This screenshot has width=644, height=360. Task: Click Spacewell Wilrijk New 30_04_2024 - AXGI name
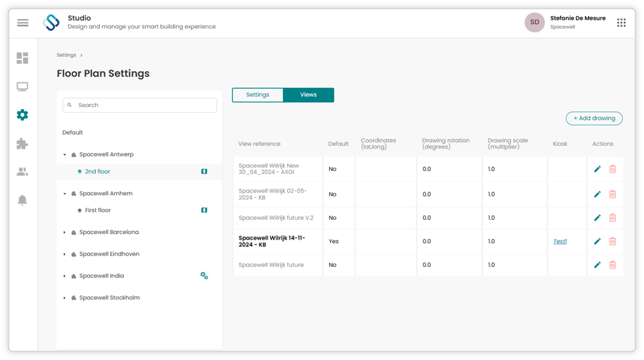coord(269,169)
